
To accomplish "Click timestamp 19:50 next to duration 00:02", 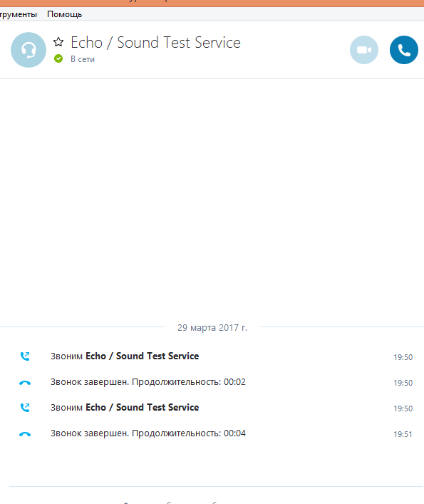I will point(403,383).
